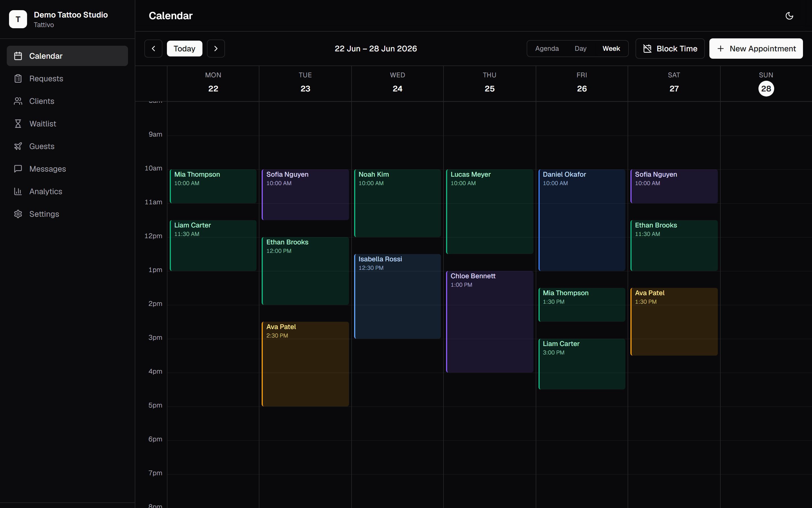The image size is (812, 508).
Task: Open the Guests page
Action: [x=67, y=146]
